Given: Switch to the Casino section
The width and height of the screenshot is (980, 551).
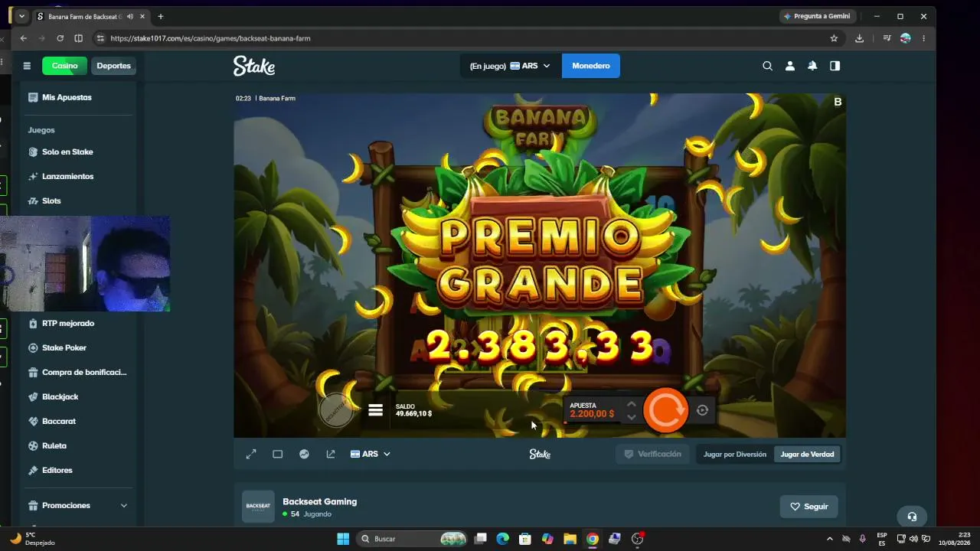Looking at the screenshot, I should 64,66.
